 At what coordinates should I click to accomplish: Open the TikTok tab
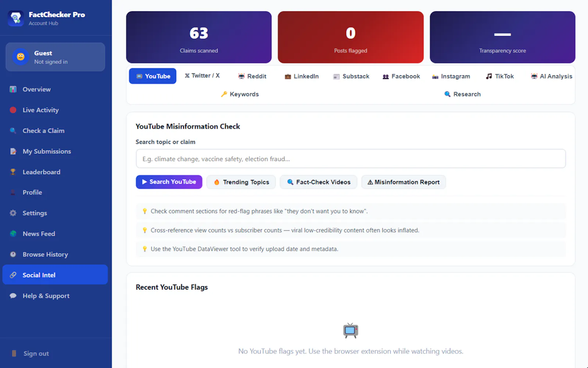500,76
